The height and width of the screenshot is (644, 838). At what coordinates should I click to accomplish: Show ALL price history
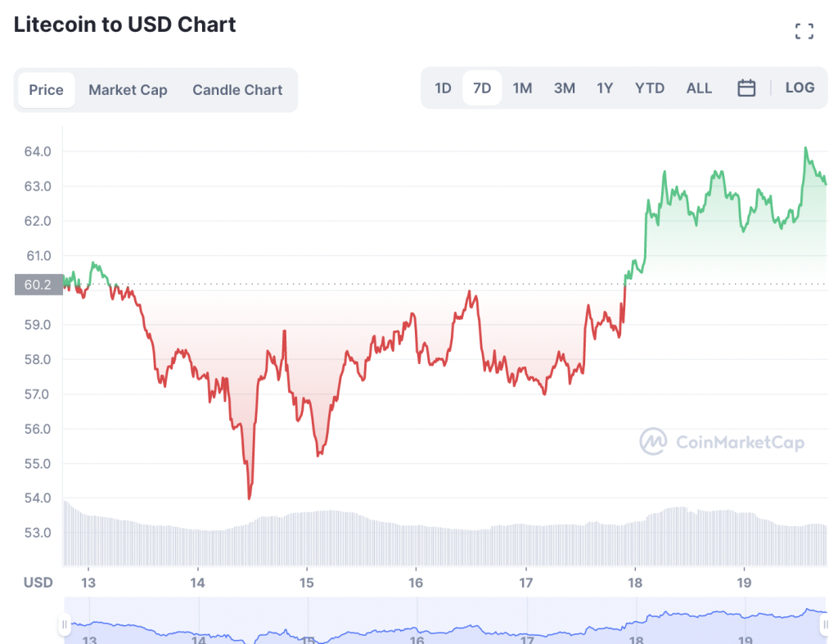tap(699, 88)
